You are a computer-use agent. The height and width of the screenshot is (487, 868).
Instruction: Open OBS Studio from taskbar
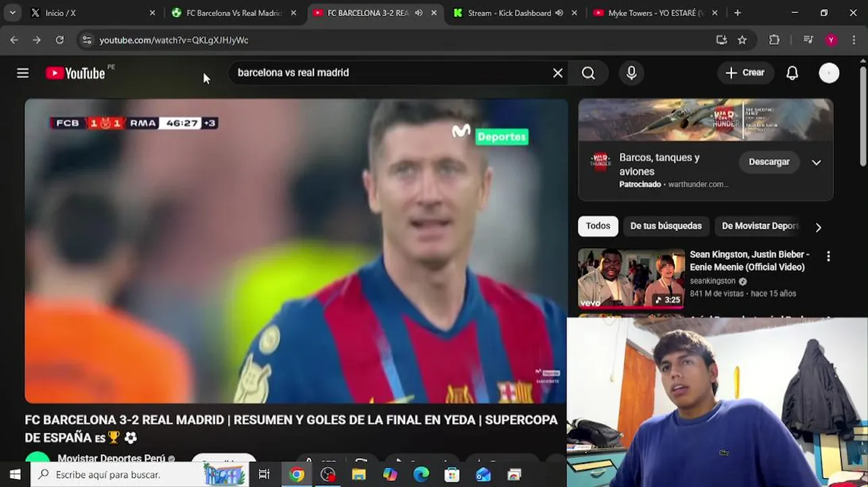(328, 475)
